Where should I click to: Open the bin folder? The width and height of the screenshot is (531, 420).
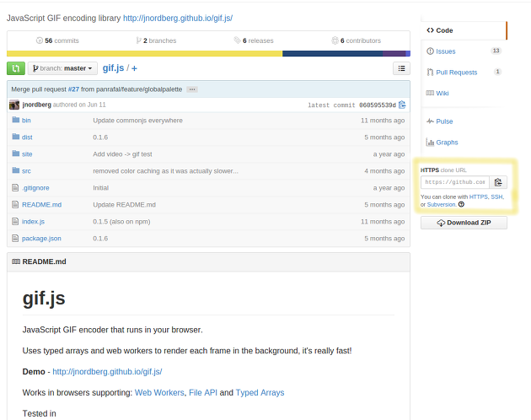pos(26,121)
